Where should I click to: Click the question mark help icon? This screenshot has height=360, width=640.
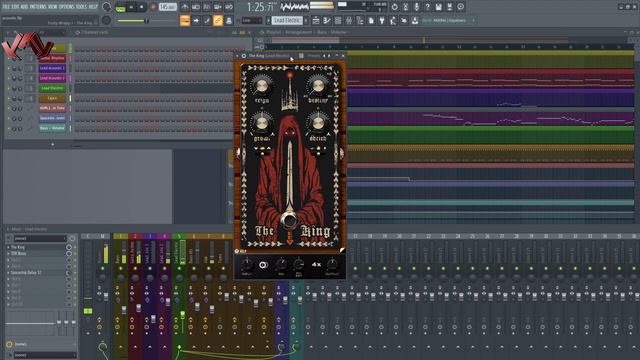[x=427, y=7]
